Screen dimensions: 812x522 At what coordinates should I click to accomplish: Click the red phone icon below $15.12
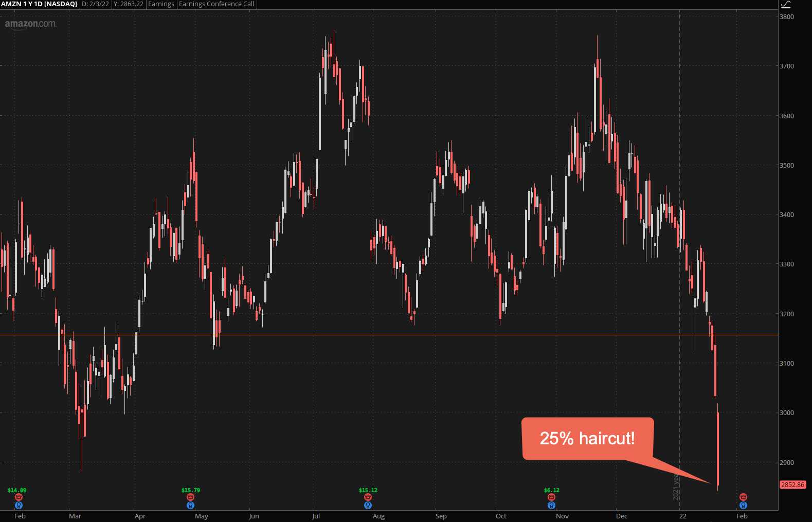coord(368,497)
